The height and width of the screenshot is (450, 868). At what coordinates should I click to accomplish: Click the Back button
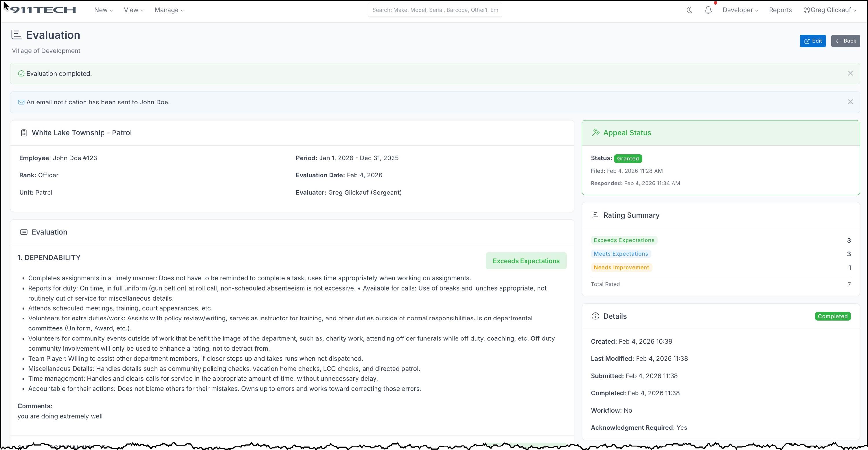tap(845, 41)
